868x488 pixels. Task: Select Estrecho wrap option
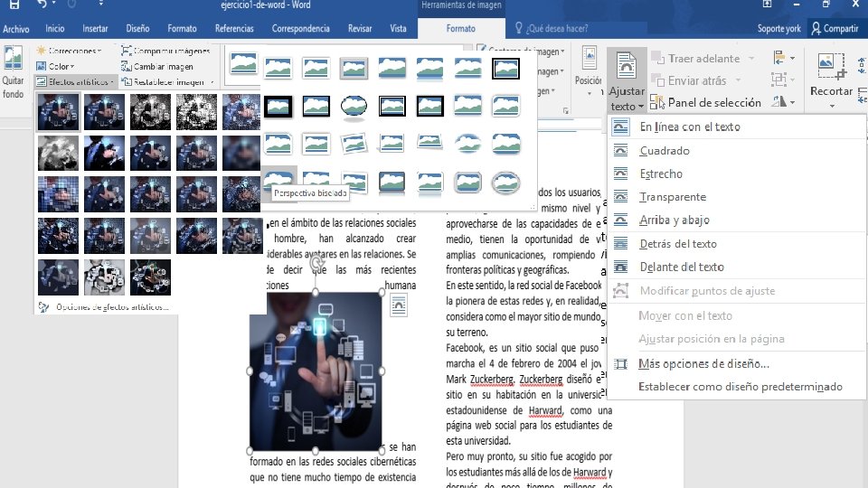click(737, 174)
